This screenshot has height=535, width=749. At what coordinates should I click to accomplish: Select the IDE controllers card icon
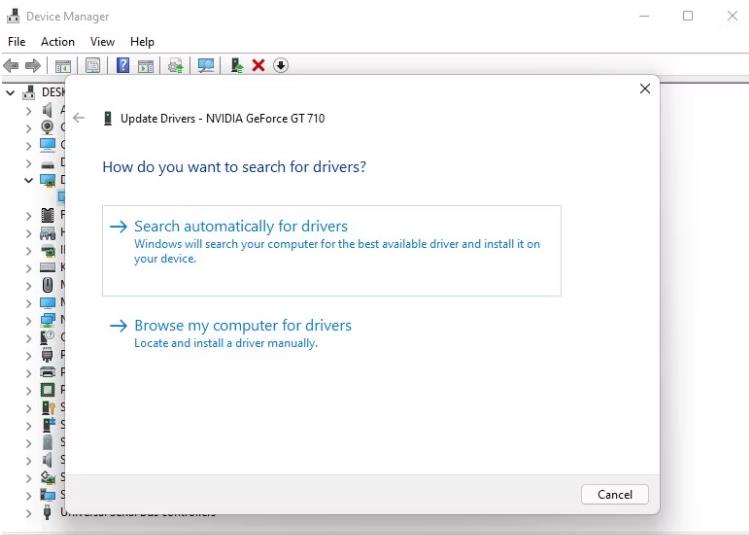pyautogui.click(x=47, y=250)
